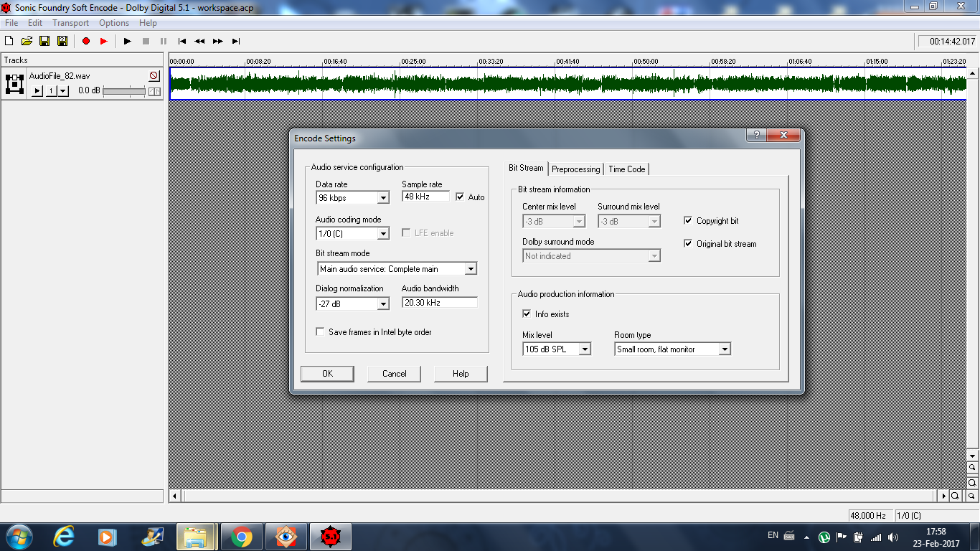This screenshot has height=551, width=980.
Task: Pause playback in the transport toolbar
Action: click(x=164, y=42)
